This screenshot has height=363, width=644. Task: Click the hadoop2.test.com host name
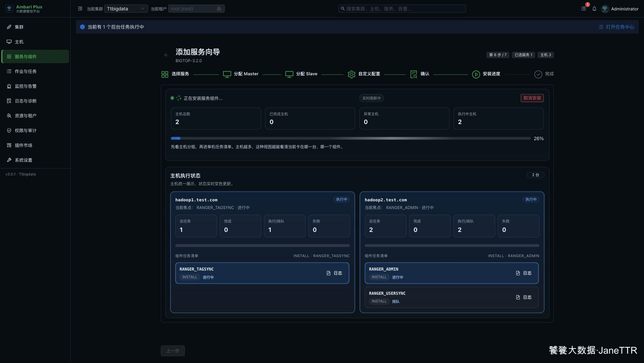386,200
